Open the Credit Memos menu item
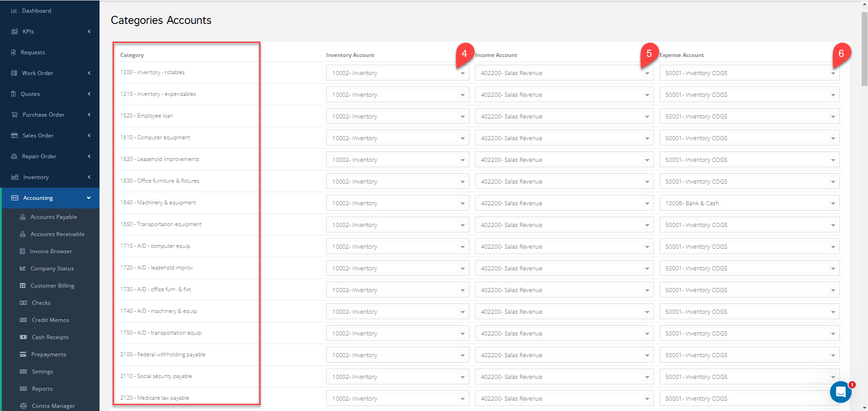 50,320
